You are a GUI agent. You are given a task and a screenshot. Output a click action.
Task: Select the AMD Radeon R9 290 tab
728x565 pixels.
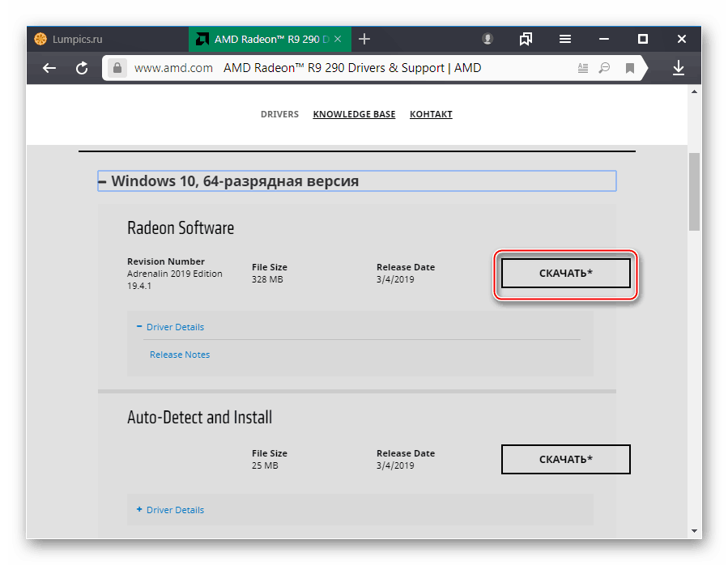pyautogui.click(x=270, y=39)
